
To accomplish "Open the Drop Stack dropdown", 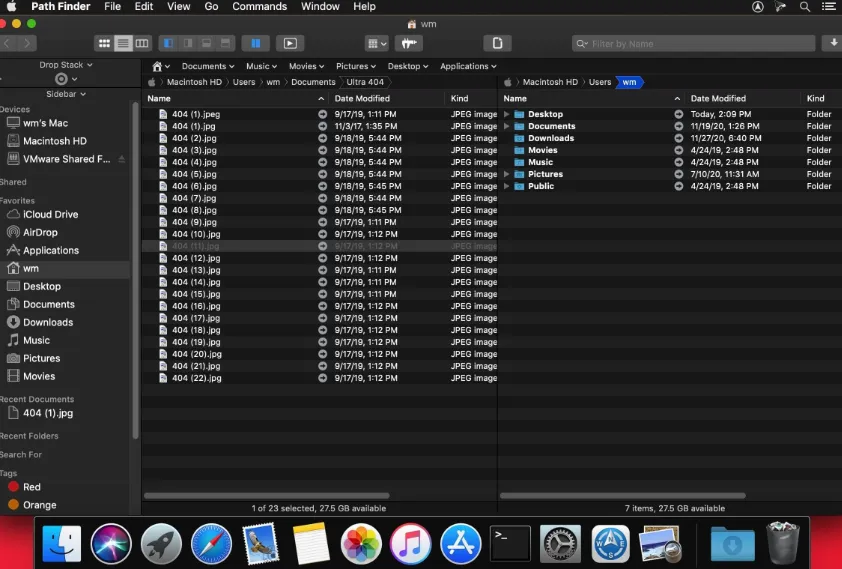I will [x=66, y=65].
